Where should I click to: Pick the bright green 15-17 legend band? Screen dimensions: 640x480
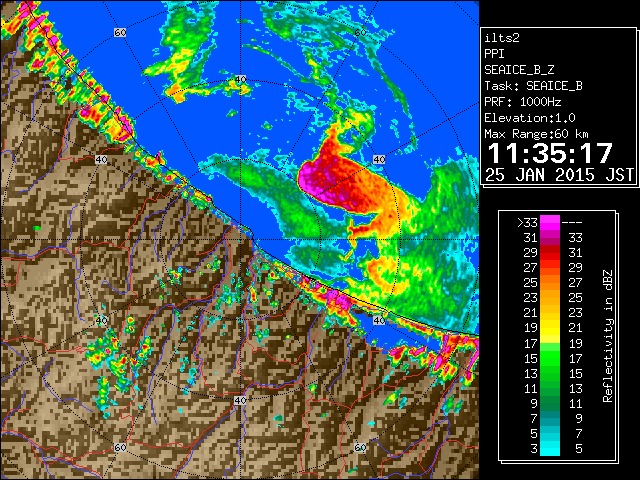(x=550, y=358)
